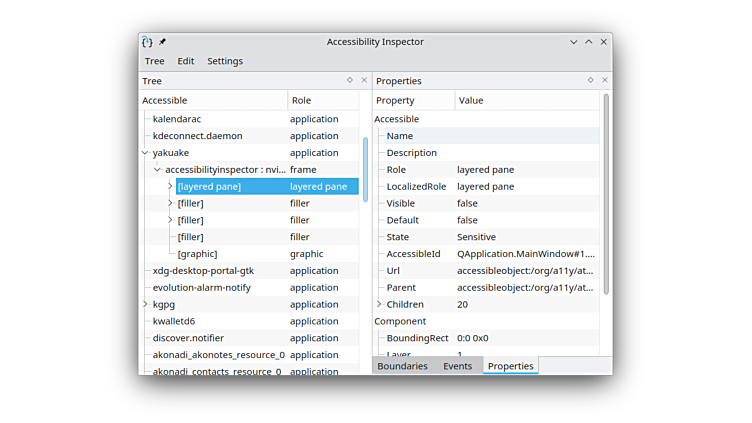Float the Tree panel using its diamond icon
Viewport: 752px width, 423px height.
350,80
